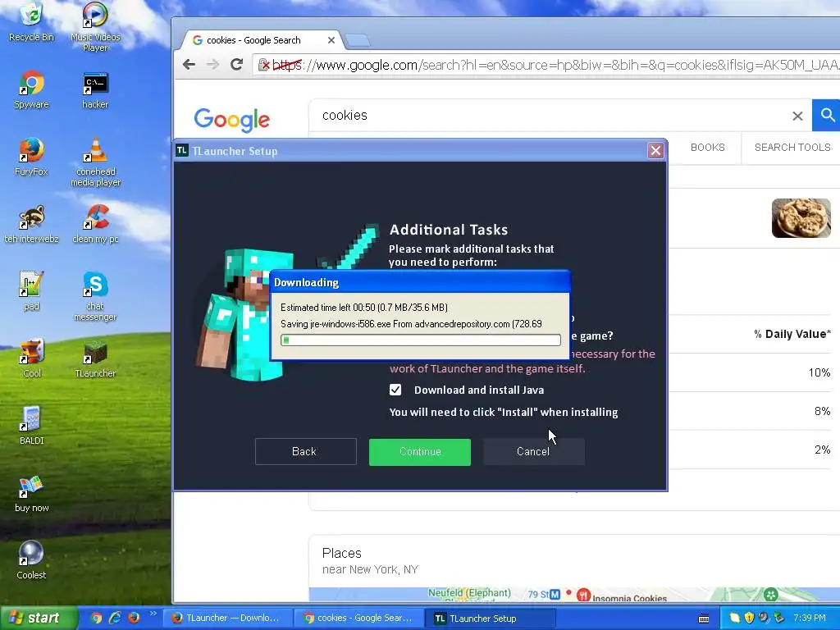Close the TLauncher Setup window
This screenshot has width=840, height=630.
click(655, 151)
